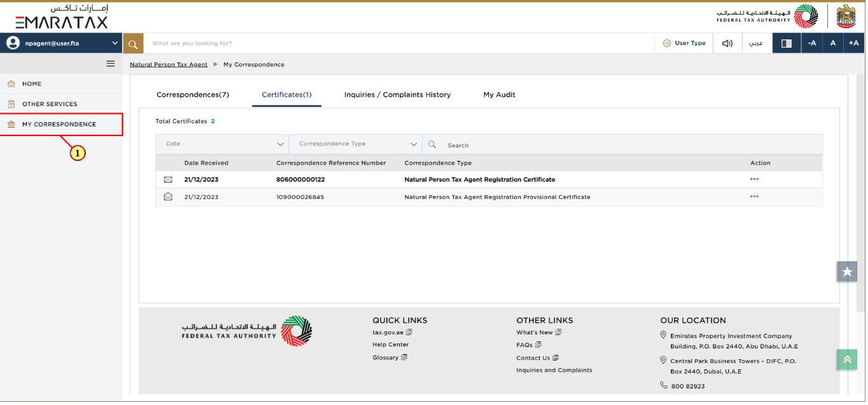Viewport: 868px width, 405px height.
Task: Click the 21/12/2023 date in 806000000122 row
Action: (x=201, y=180)
